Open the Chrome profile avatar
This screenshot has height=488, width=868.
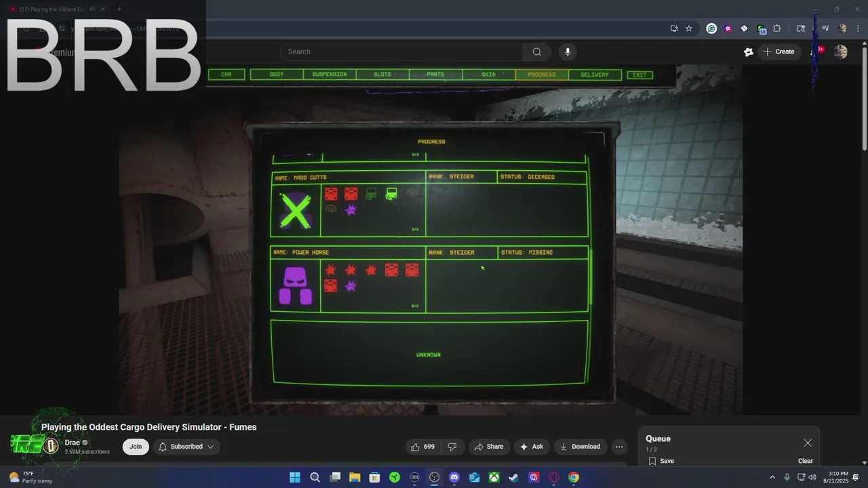coord(842,28)
